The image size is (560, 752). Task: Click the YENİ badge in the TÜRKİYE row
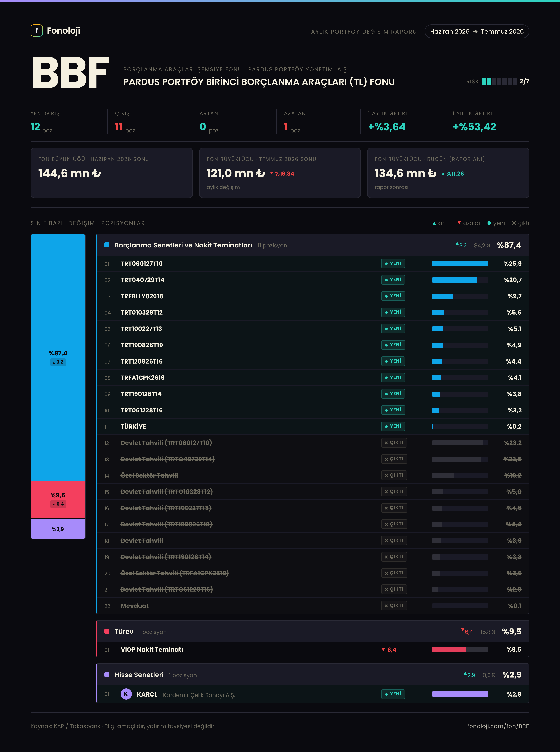tap(393, 426)
